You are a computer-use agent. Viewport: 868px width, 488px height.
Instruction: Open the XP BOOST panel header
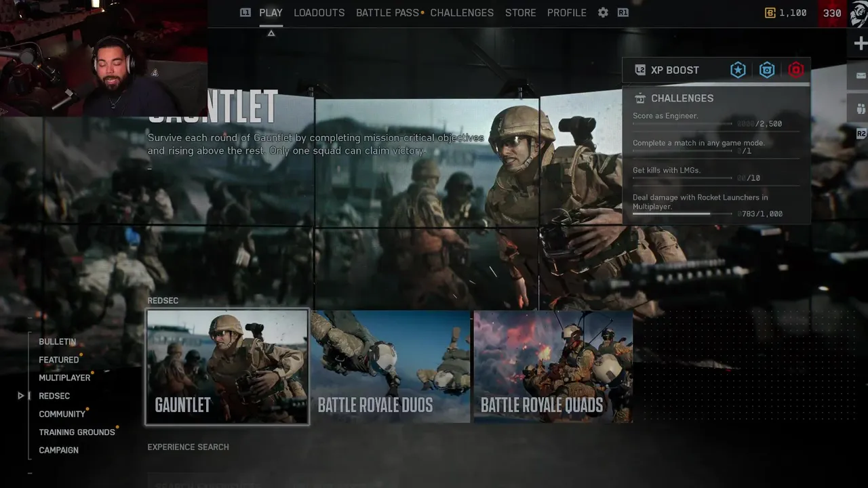pyautogui.click(x=716, y=70)
